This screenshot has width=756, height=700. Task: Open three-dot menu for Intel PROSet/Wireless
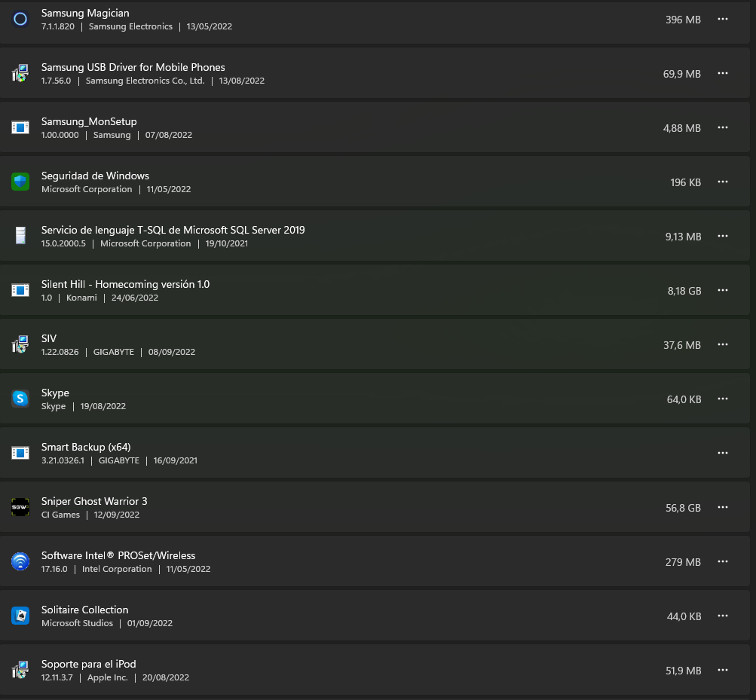click(x=723, y=561)
